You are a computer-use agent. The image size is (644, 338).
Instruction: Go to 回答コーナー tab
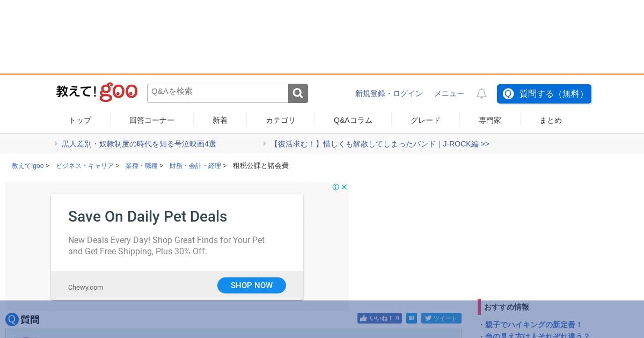(151, 120)
